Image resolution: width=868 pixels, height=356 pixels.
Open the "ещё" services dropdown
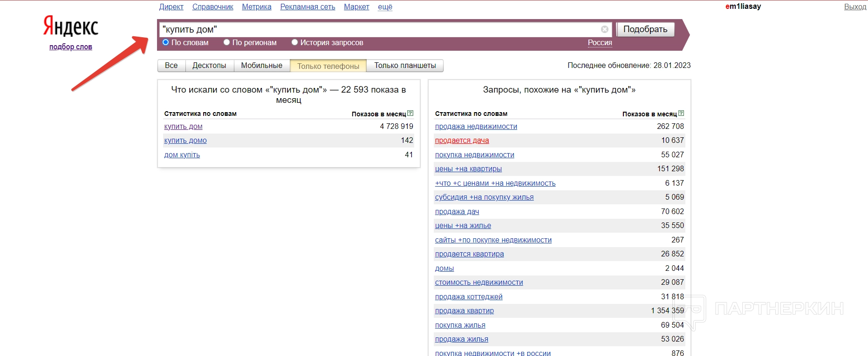click(x=385, y=7)
